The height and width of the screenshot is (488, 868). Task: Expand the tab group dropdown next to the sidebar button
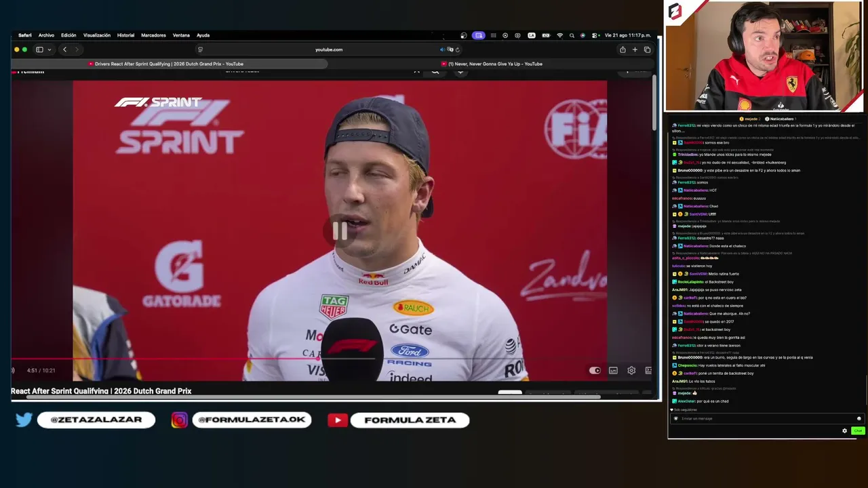[x=49, y=49]
